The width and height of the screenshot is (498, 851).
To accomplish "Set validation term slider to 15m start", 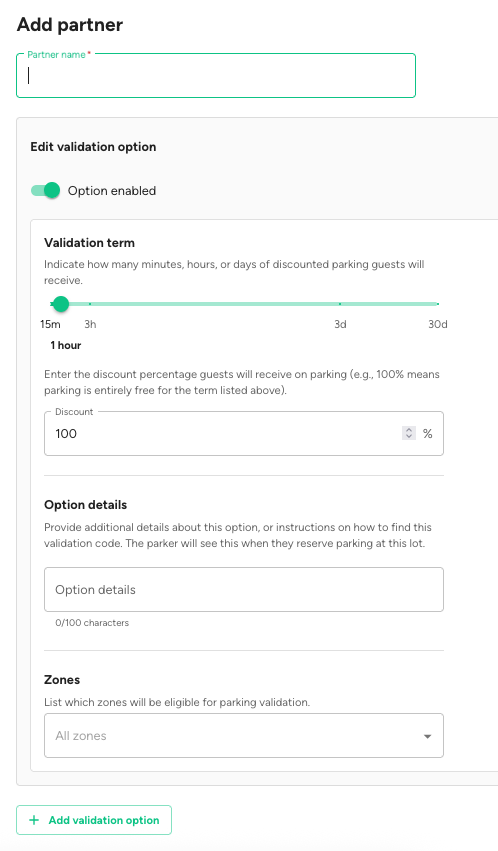I will tap(51, 304).
